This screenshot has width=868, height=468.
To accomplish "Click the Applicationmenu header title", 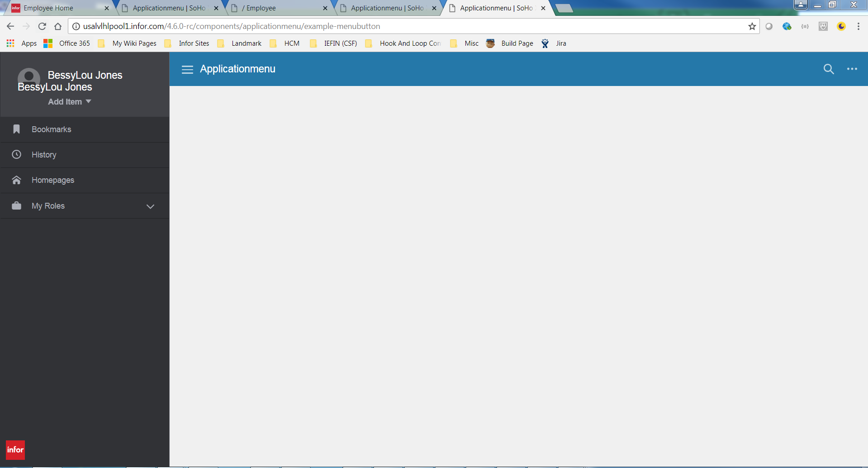I will (x=237, y=69).
